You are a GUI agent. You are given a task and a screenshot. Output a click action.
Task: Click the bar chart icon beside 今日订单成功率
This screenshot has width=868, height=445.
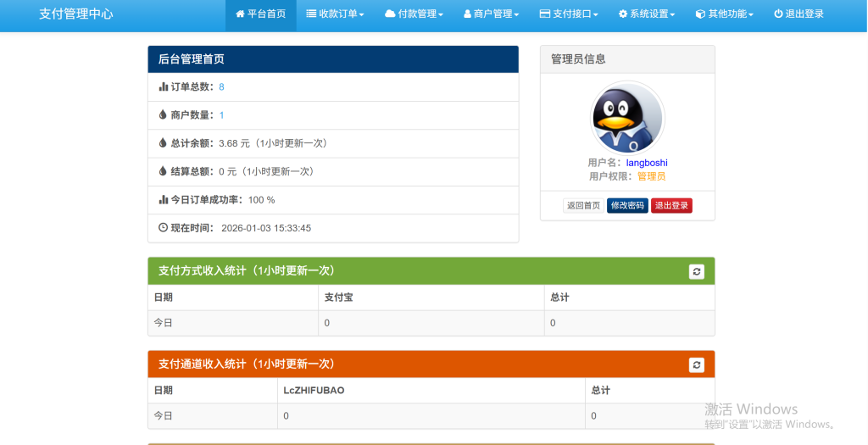coord(164,199)
